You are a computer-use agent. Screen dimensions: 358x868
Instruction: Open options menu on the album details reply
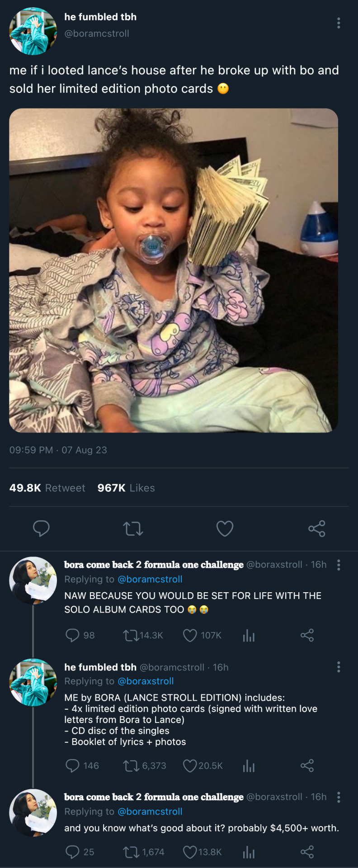point(339,667)
